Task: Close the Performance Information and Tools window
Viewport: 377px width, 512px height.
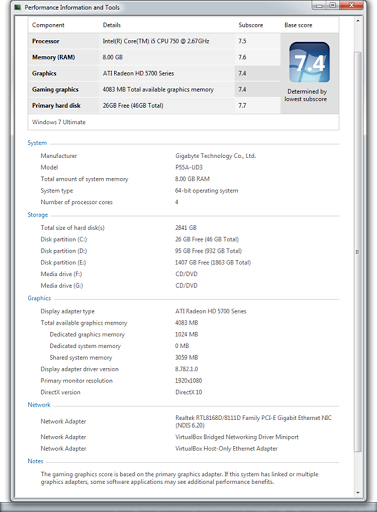Action: point(351,5)
